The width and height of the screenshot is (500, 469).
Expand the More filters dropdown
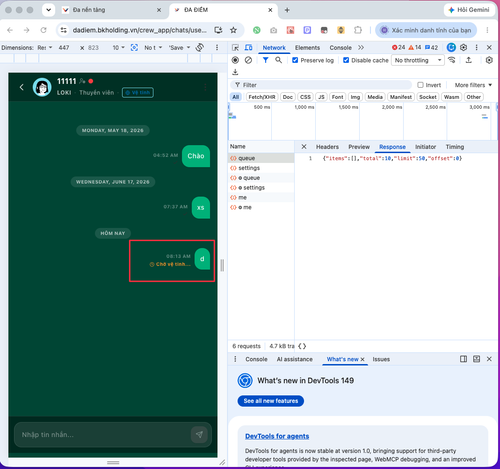473,85
